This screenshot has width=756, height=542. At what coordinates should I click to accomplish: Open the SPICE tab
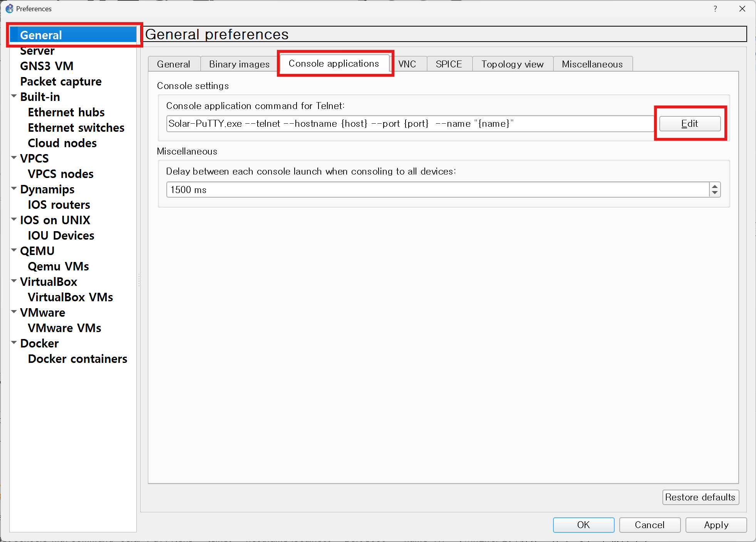coord(448,64)
